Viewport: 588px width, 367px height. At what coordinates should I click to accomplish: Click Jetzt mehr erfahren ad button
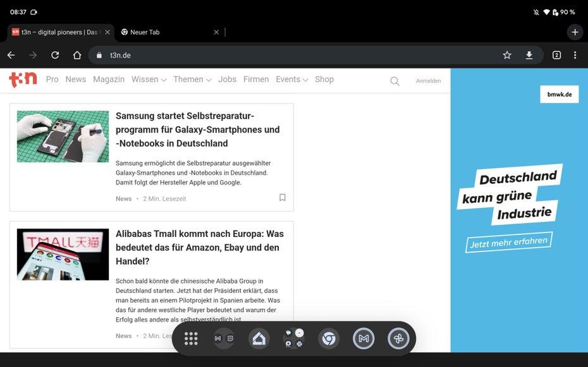coord(508,243)
